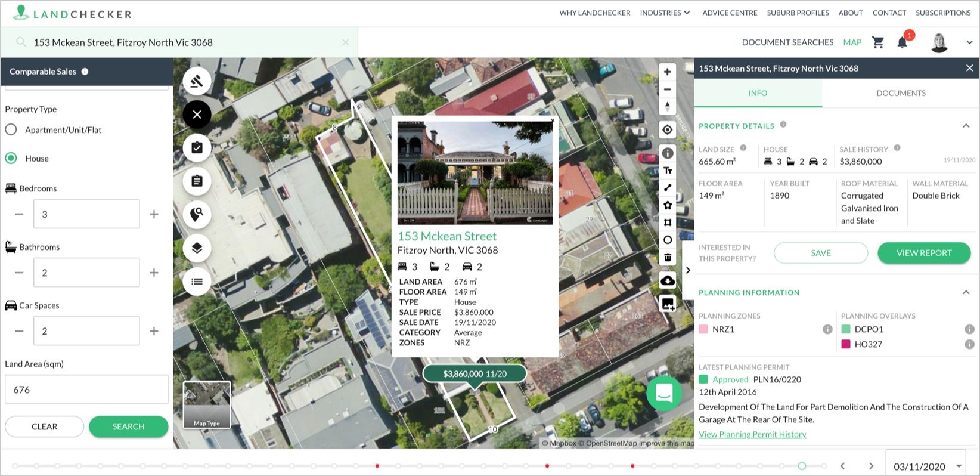This screenshot has height=476, width=980.
Task: Increase the Bedrooms count
Action: [x=154, y=214]
